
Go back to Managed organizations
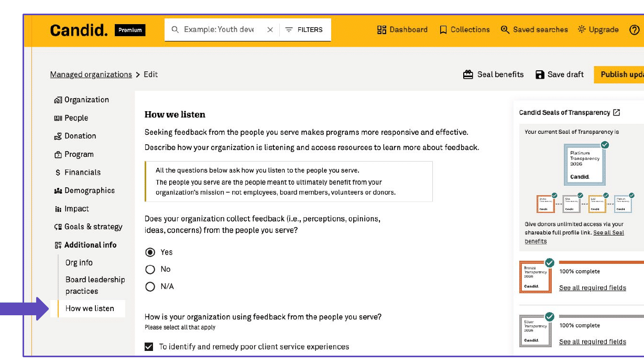click(x=91, y=74)
